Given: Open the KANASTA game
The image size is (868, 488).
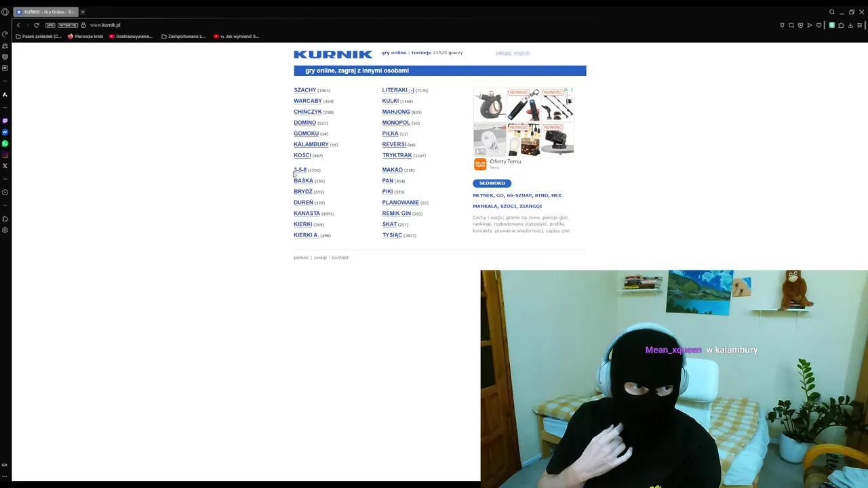Looking at the screenshot, I should point(307,213).
